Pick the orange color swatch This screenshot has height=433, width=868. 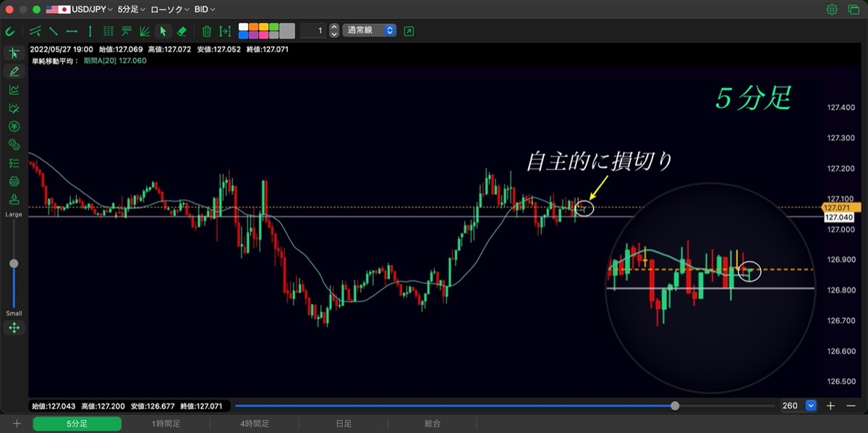tap(253, 27)
